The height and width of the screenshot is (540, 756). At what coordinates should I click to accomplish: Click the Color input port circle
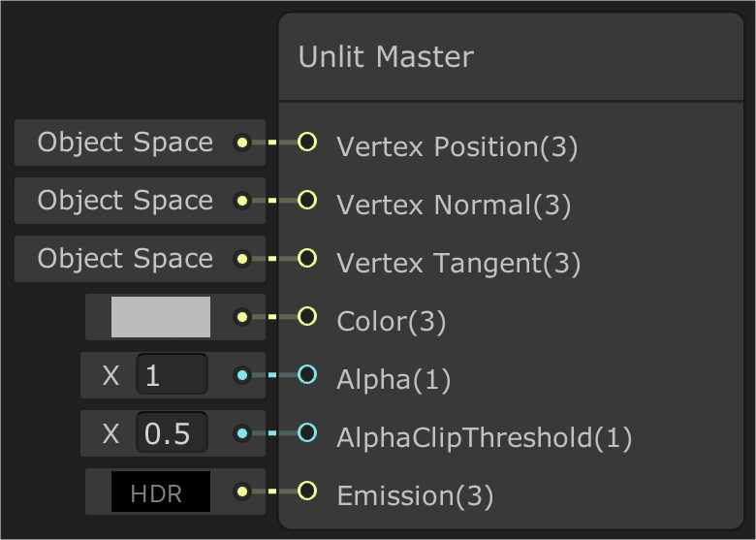pos(307,317)
